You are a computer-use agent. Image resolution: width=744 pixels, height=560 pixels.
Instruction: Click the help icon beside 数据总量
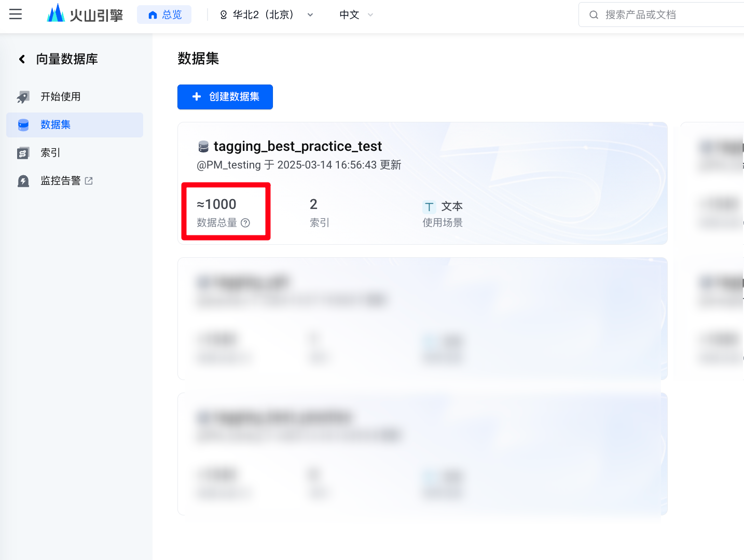coord(245,223)
